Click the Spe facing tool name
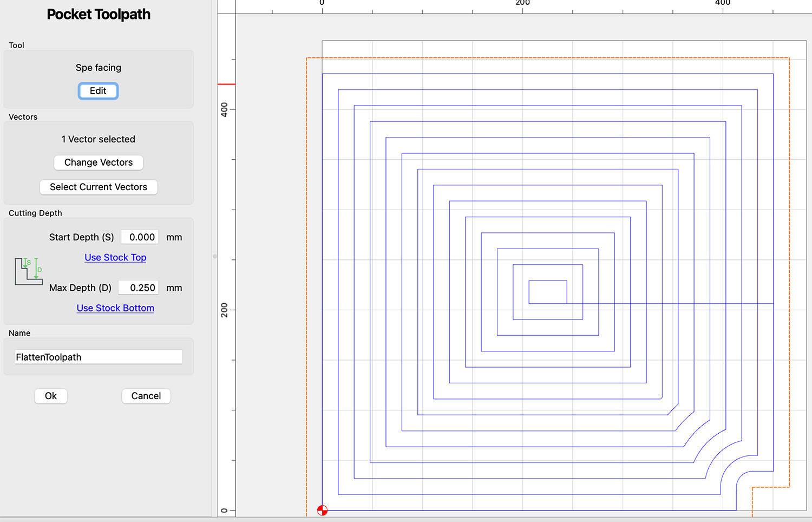 [x=99, y=68]
